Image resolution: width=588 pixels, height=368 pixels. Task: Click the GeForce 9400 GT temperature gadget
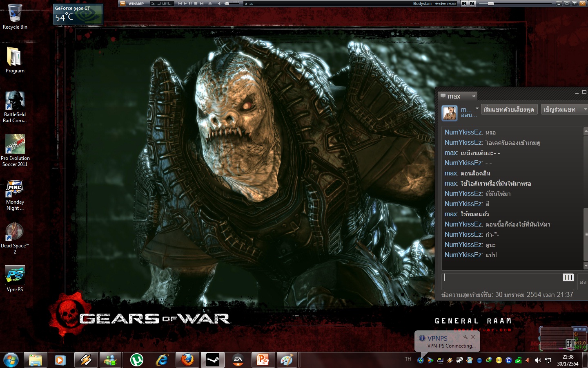[78, 14]
